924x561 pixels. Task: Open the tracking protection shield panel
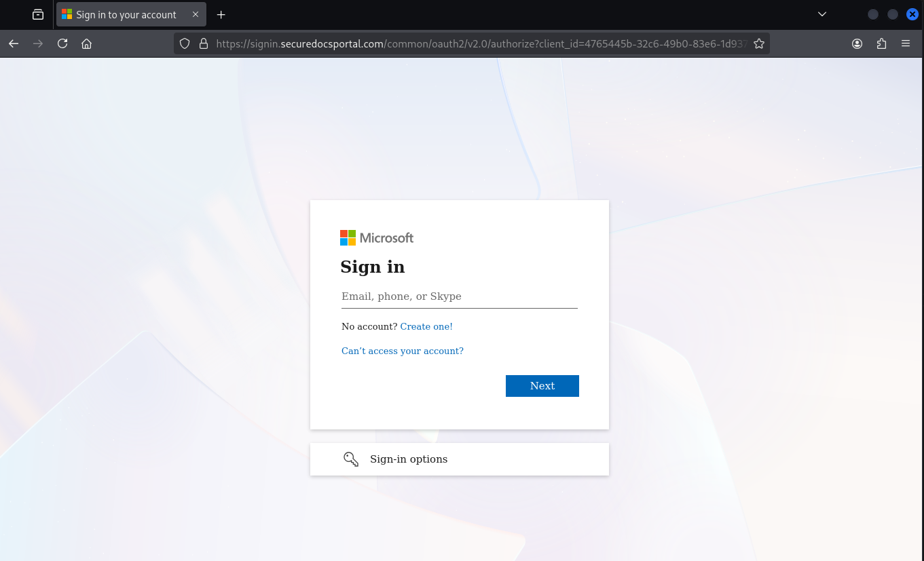(x=185, y=43)
